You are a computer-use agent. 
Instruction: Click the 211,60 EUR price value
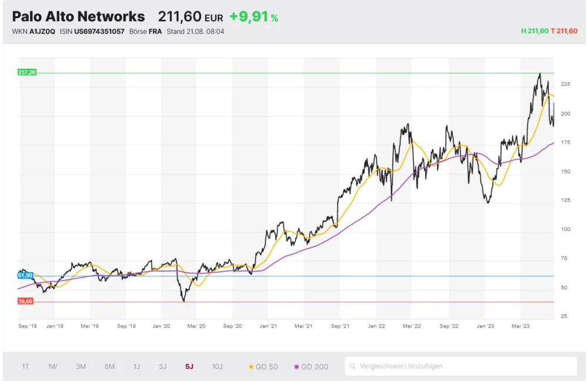pyautogui.click(x=190, y=16)
